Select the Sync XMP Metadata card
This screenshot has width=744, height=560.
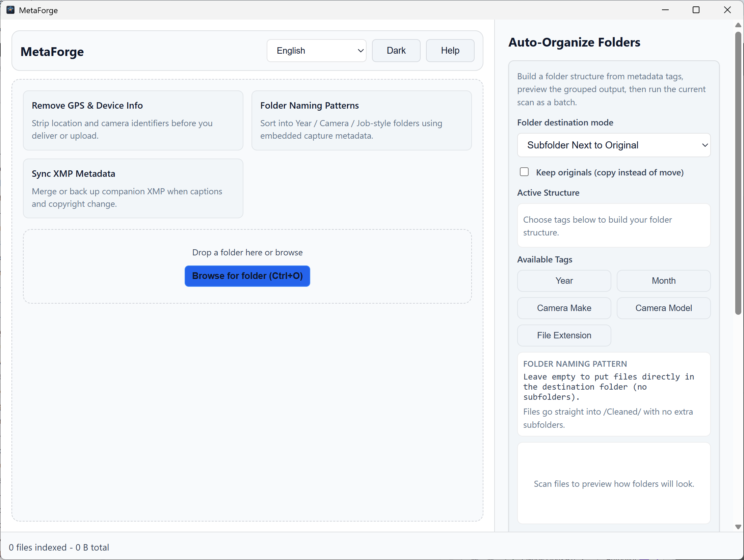tap(133, 189)
